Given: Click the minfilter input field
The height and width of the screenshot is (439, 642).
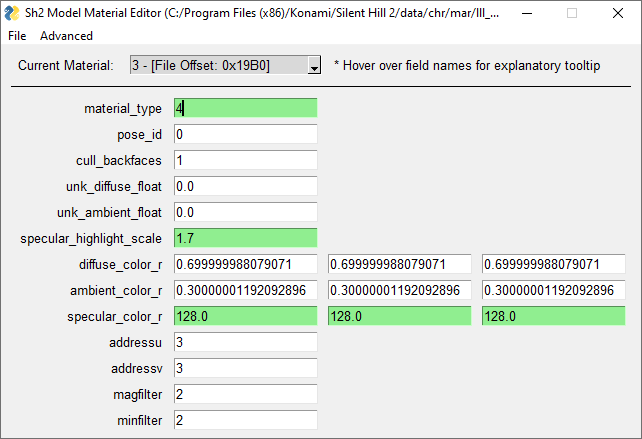Looking at the screenshot, I should coord(245,420).
